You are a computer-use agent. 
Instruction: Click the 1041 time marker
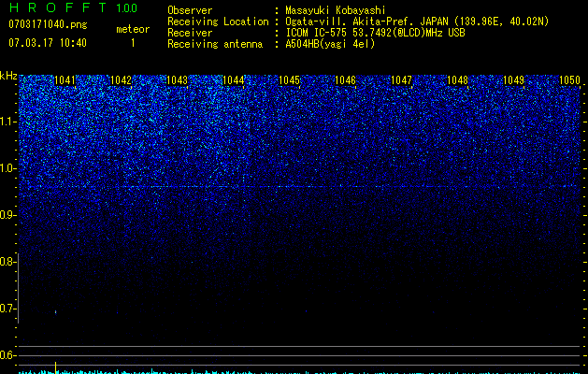pos(65,80)
